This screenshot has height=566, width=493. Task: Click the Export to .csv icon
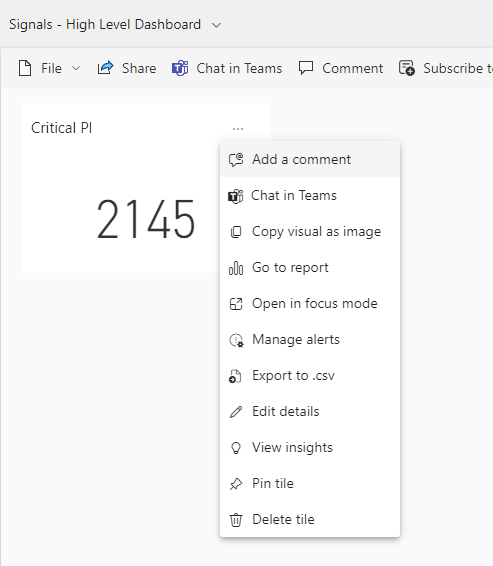(235, 376)
